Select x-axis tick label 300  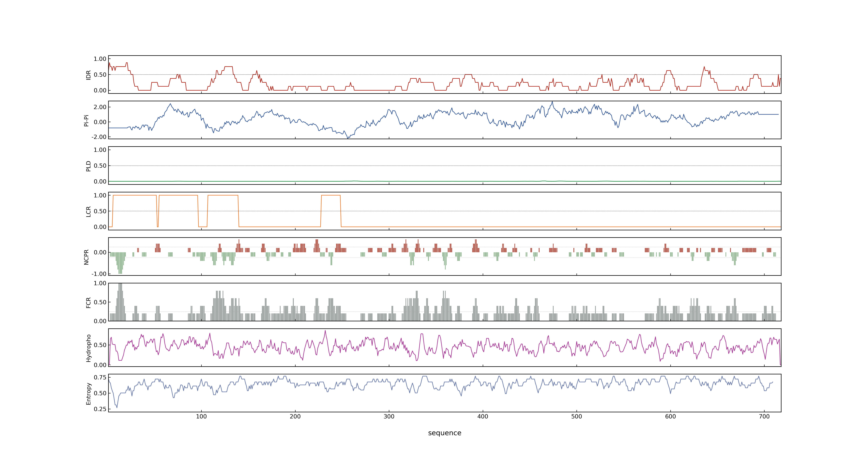click(389, 416)
